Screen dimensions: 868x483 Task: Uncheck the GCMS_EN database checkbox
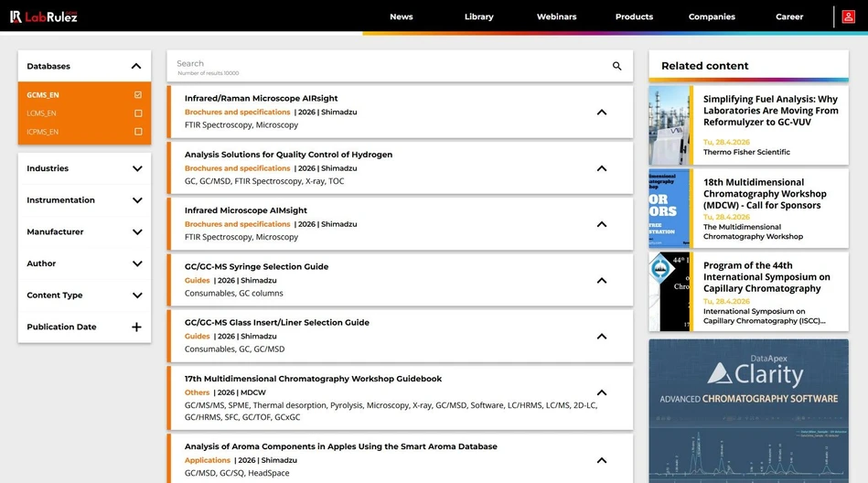click(x=138, y=95)
